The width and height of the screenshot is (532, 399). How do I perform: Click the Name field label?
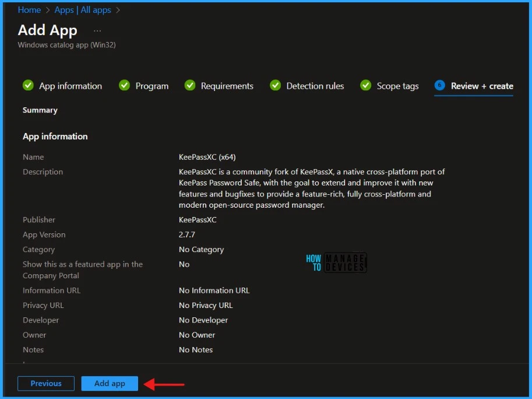click(x=33, y=157)
